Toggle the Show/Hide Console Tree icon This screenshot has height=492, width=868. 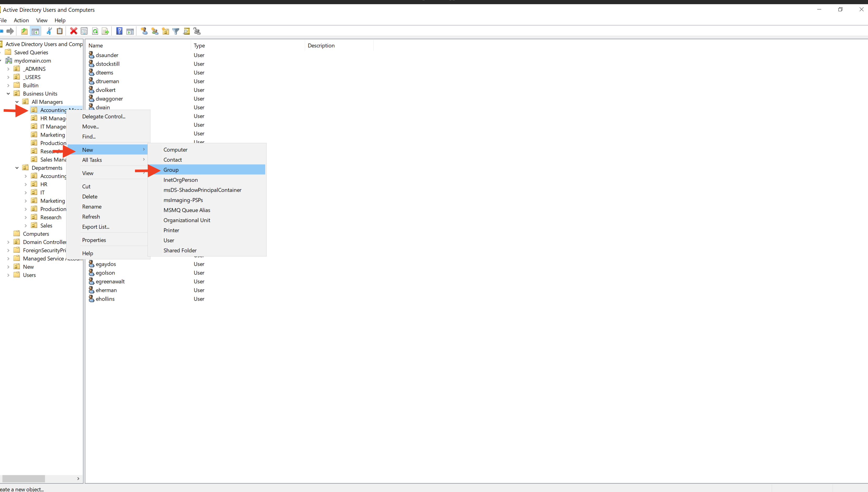[35, 31]
